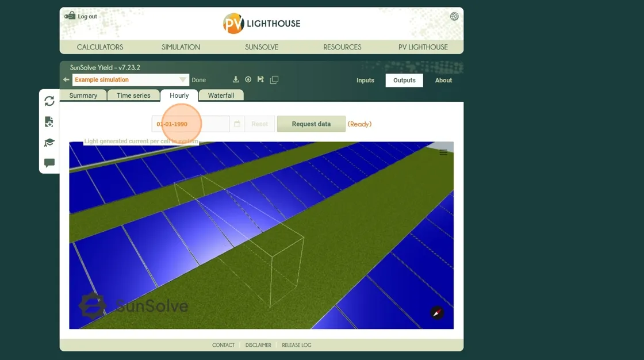The height and width of the screenshot is (360, 644).
Task: Click the compass icon in 3D view
Action: click(437, 313)
